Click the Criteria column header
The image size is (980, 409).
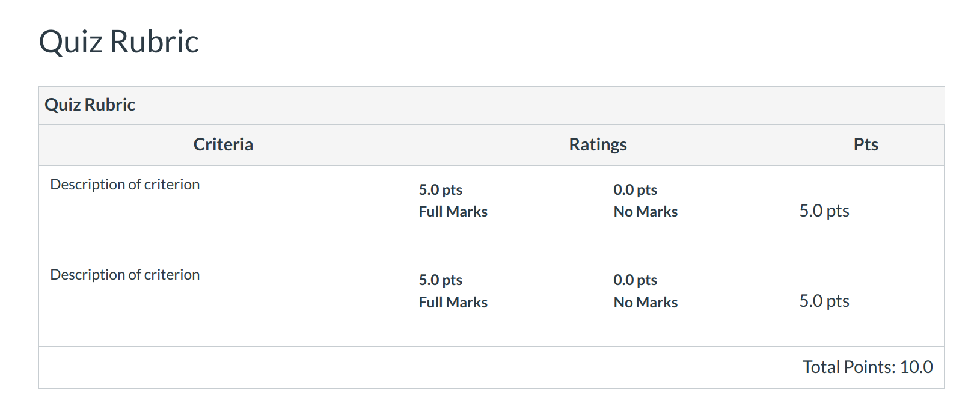(223, 144)
